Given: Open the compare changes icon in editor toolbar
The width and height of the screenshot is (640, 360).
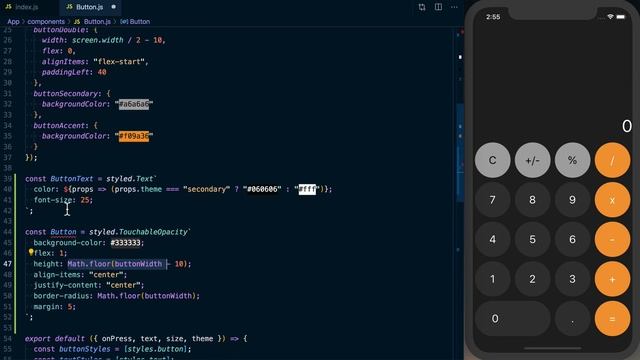Looking at the screenshot, I should (422, 7).
